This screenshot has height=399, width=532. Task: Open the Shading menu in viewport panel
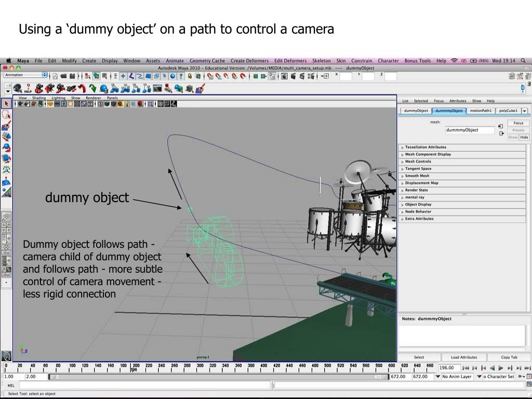click(38, 98)
